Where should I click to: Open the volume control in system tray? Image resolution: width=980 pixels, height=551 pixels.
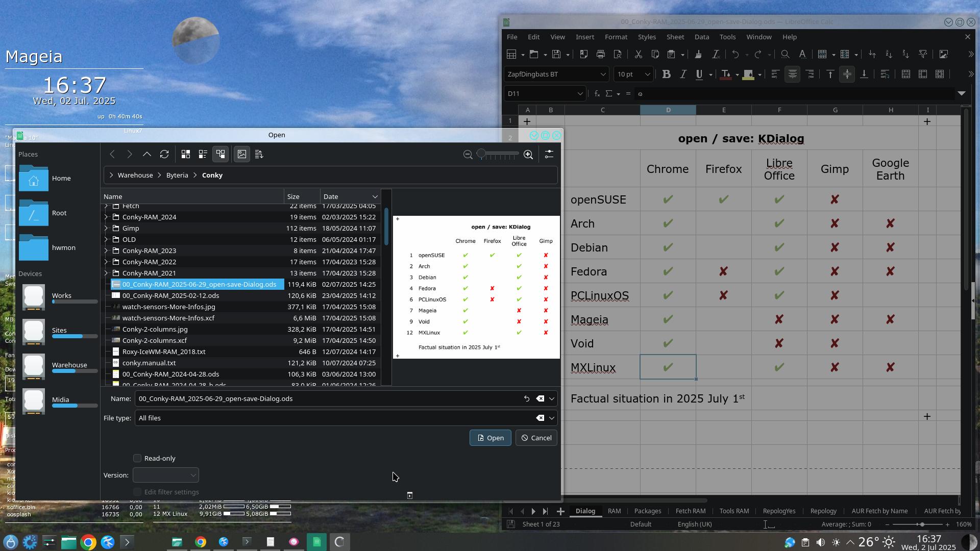[820, 542]
